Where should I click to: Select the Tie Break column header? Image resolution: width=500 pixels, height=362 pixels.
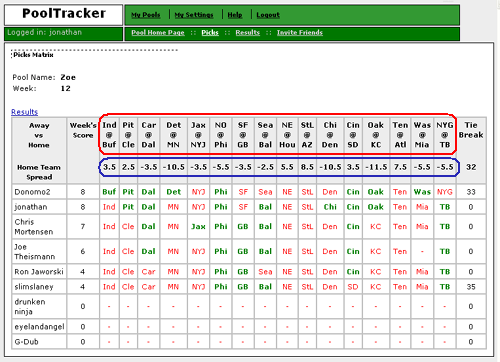(x=471, y=130)
